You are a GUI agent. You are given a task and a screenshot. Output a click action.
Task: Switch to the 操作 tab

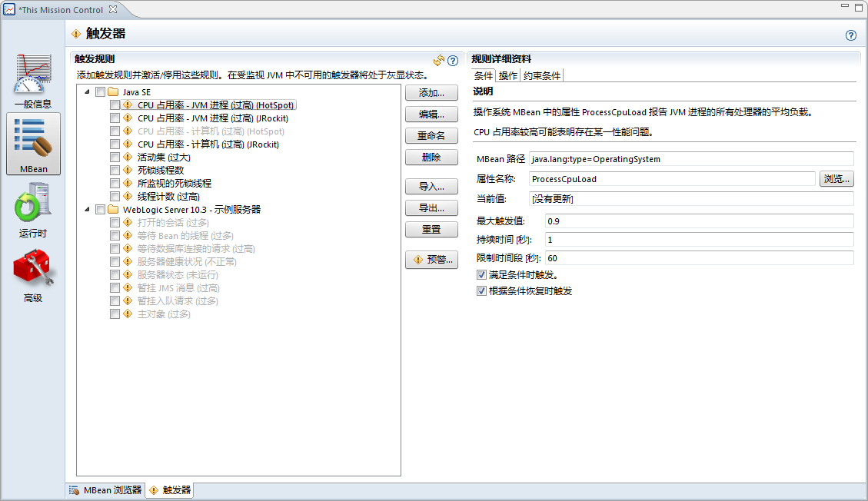coord(507,75)
